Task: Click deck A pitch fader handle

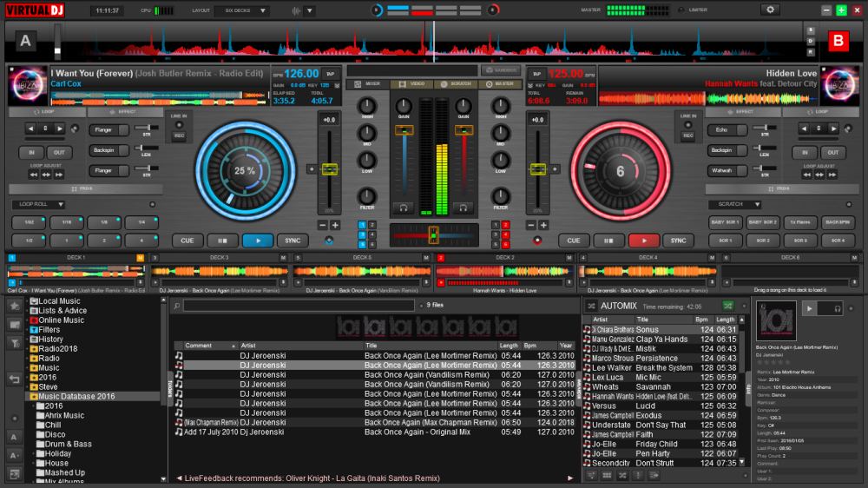Action: tap(329, 169)
